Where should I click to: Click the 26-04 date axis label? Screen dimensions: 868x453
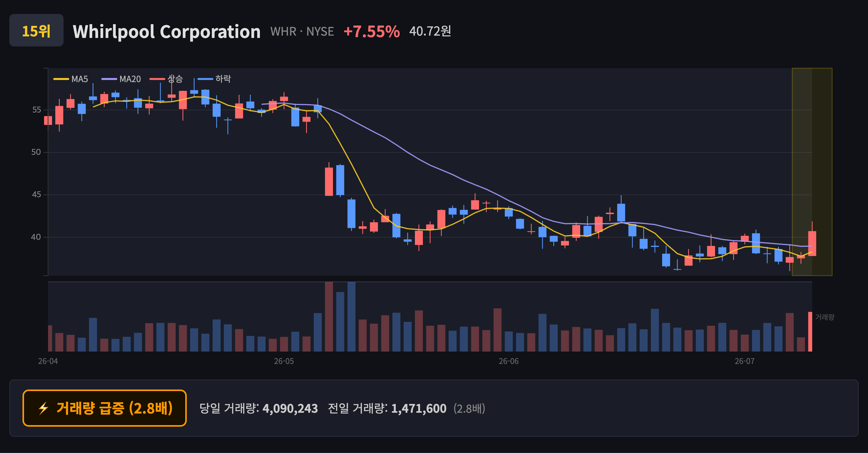(x=48, y=361)
